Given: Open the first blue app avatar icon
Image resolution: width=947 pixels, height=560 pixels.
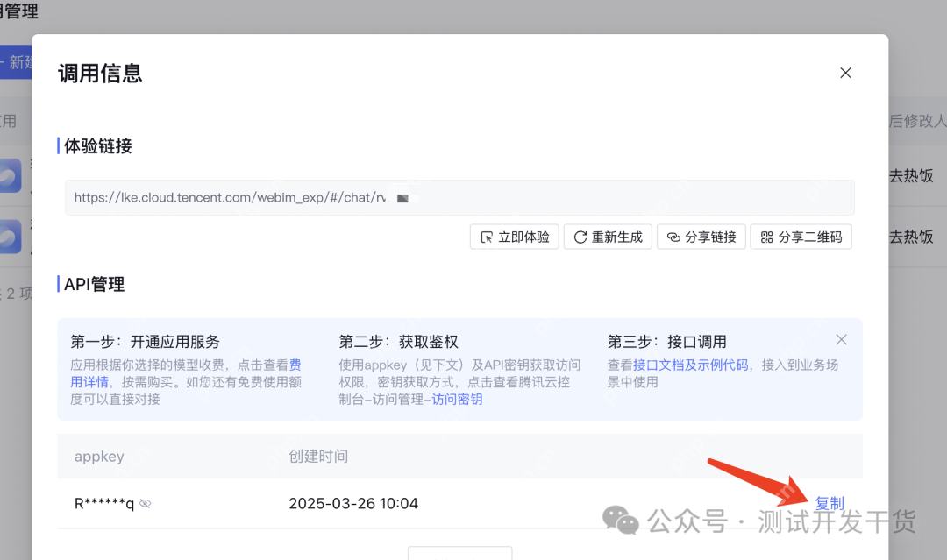Looking at the screenshot, I should point(9,175).
